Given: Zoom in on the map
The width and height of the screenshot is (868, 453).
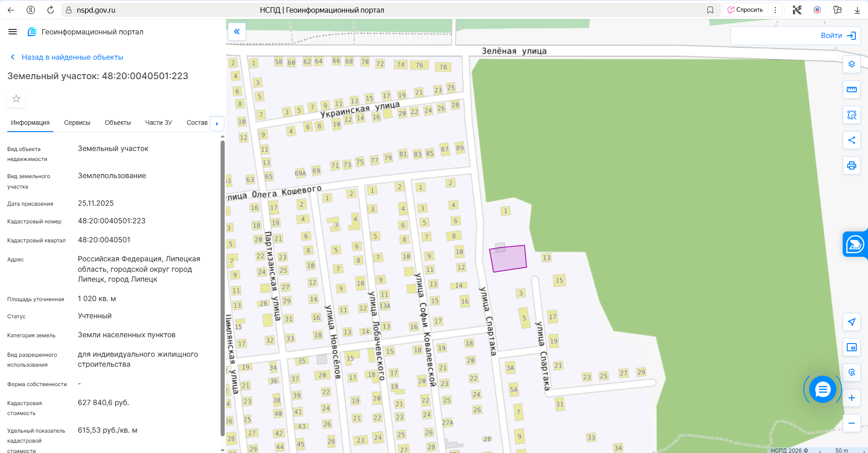Looking at the screenshot, I should click(x=851, y=398).
